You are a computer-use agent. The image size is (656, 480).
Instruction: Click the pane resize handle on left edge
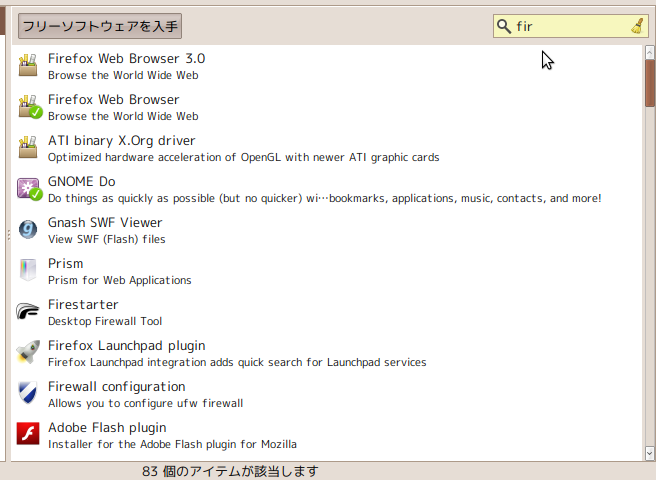[x=8, y=235]
